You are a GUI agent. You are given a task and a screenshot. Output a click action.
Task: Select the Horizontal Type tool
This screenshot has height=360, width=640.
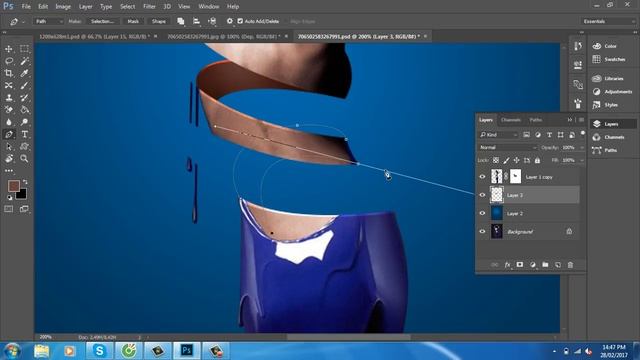pos(24,134)
